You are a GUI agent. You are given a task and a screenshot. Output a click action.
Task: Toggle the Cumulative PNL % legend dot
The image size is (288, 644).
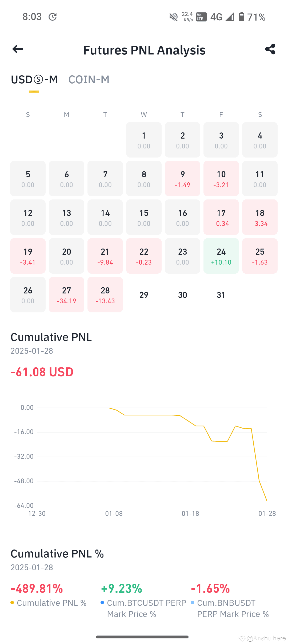(x=12, y=603)
